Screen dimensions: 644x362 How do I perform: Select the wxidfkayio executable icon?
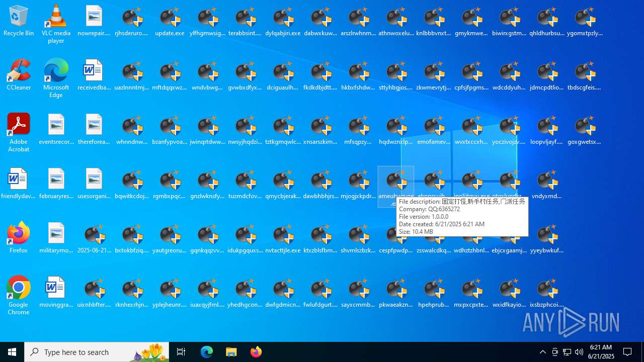click(x=509, y=292)
